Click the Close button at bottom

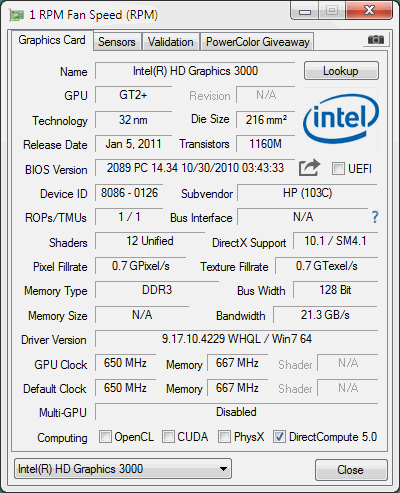click(351, 470)
